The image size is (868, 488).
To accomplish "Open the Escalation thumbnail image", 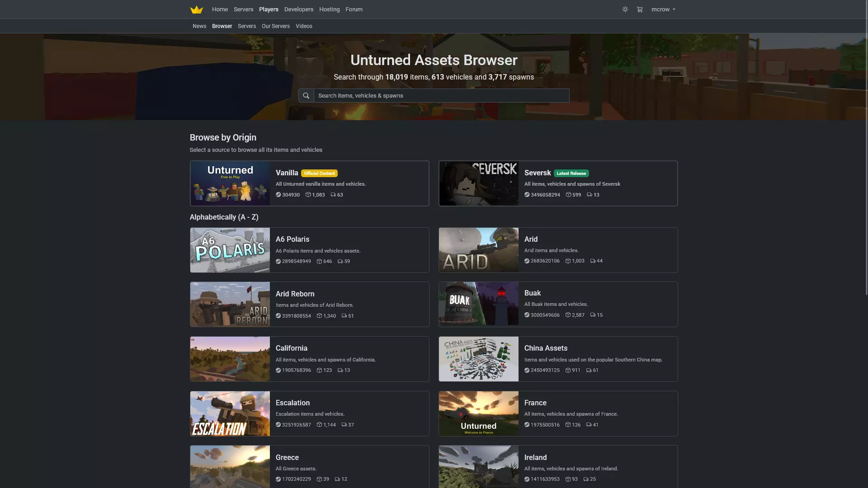I will coord(230,414).
